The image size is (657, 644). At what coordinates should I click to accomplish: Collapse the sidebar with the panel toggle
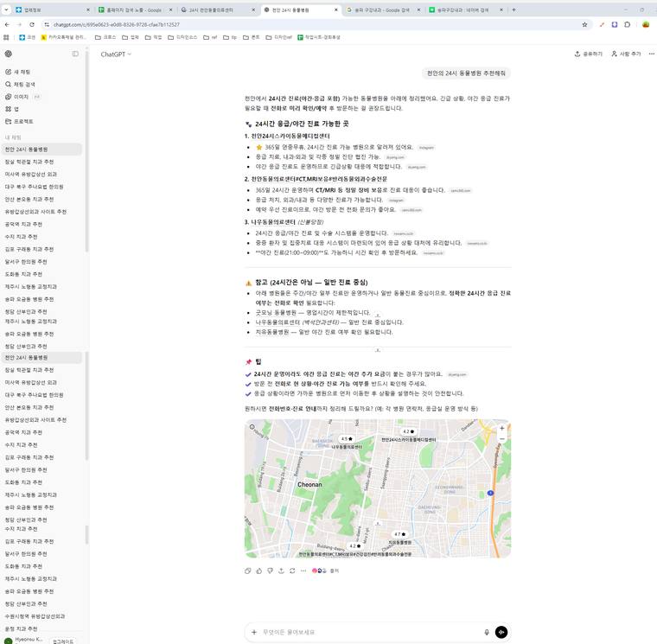[75, 54]
